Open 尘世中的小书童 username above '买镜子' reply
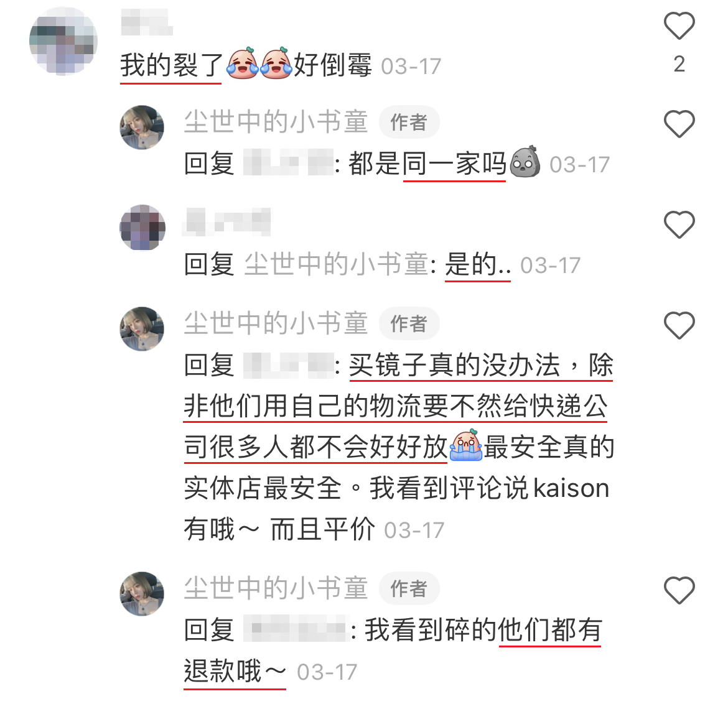Screen dimensions: 728x704 276,323
